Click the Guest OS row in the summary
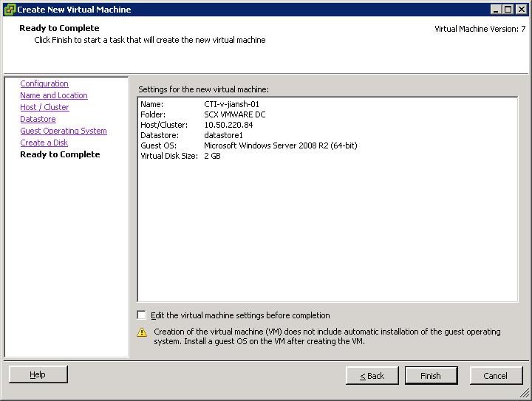This screenshot has height=401, width=532. tap(280, 146)
